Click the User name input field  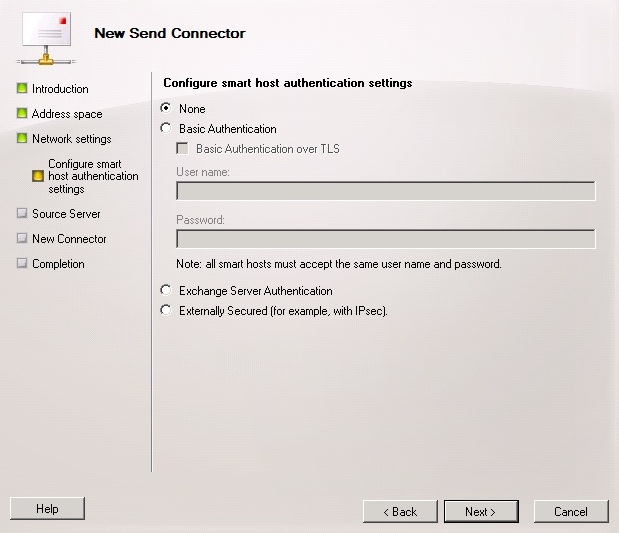pyautogui.click(x=386, y=191)
